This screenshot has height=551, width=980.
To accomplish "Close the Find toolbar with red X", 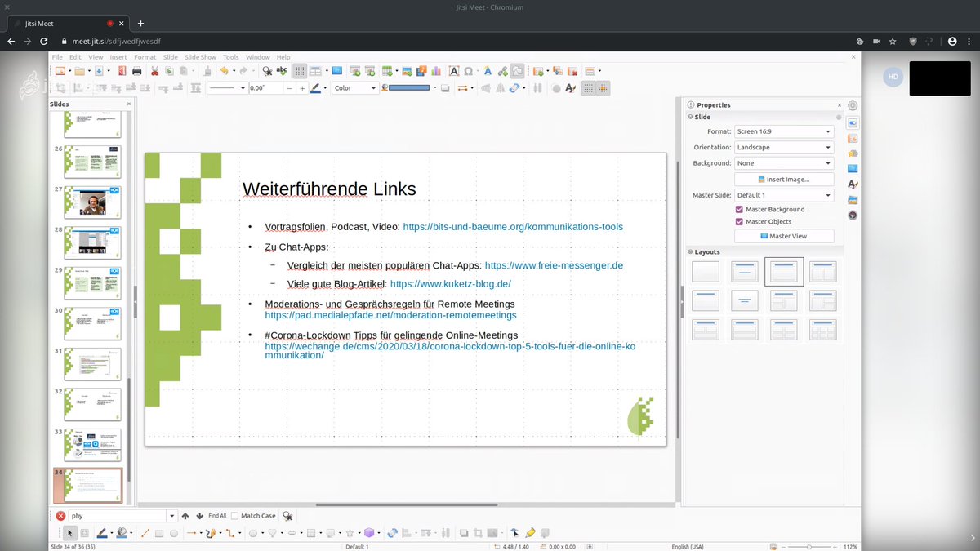I will point(60,516).
